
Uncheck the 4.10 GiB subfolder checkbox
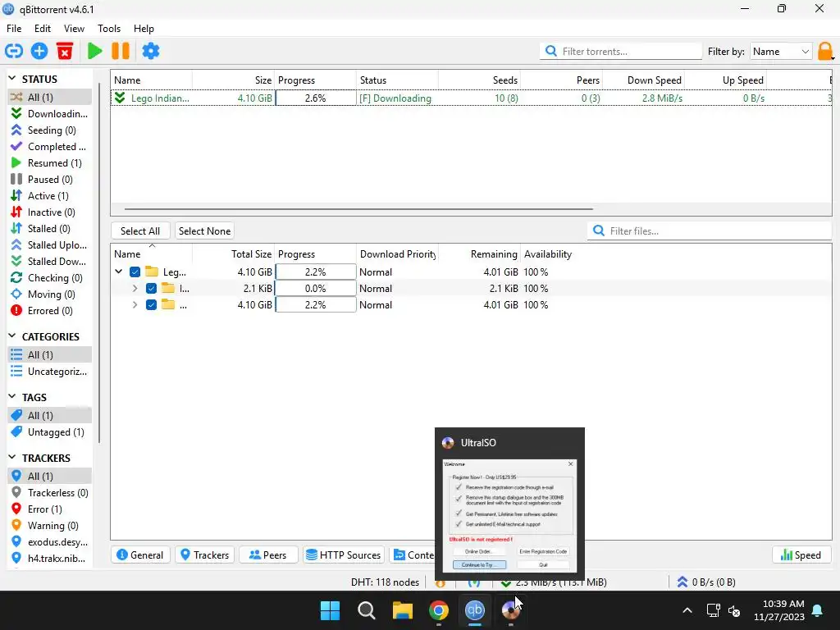pyautogui.click(x=151, y=305)
